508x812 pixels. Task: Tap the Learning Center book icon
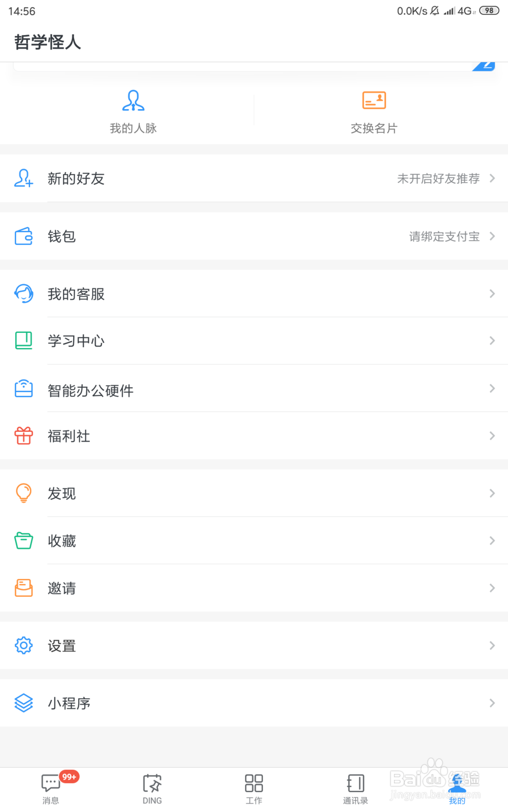[24, 341]
